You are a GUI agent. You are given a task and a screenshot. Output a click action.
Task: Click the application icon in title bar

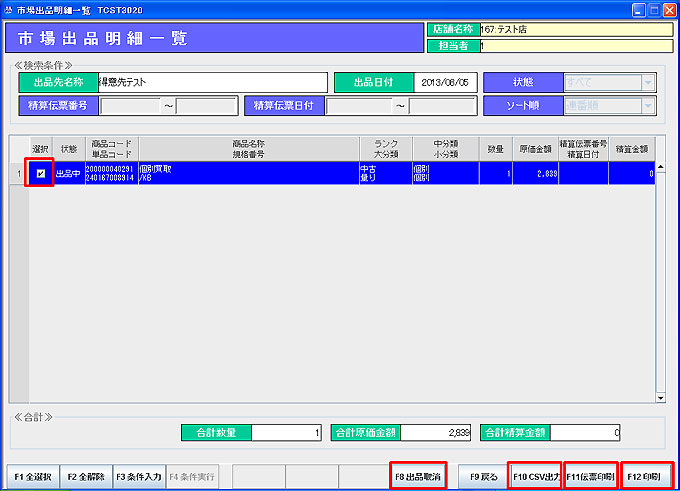point(9,9)
